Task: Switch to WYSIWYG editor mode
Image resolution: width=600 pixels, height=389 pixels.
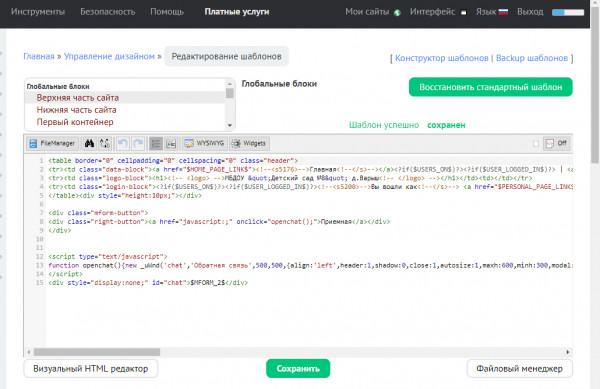Action: pos(205,143)
